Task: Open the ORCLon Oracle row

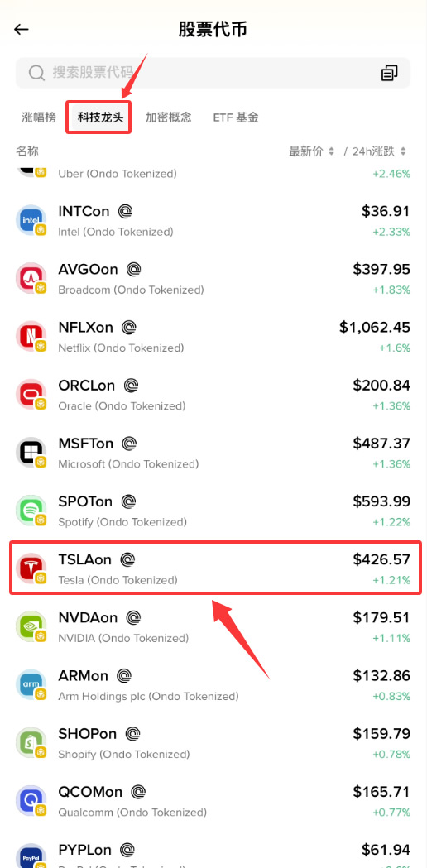Action: (213, 395)
